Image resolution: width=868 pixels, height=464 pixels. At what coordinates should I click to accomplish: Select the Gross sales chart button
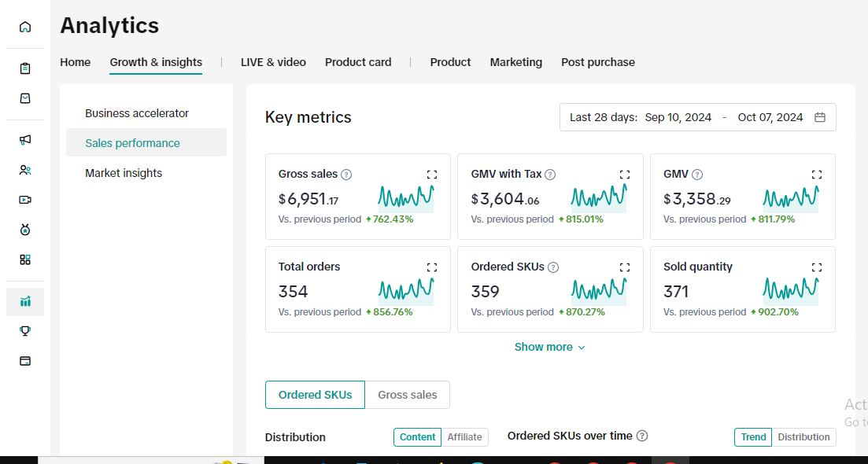click(x=408, y=395)
